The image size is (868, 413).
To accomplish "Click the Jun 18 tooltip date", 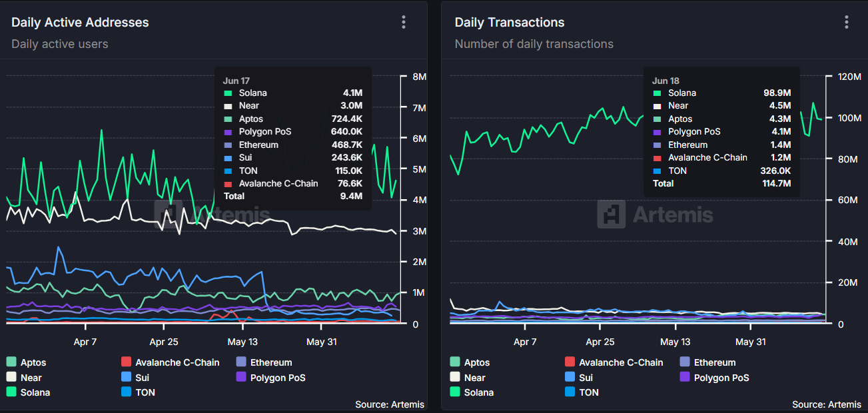I will pyautogui.click(x=665, y=81).
